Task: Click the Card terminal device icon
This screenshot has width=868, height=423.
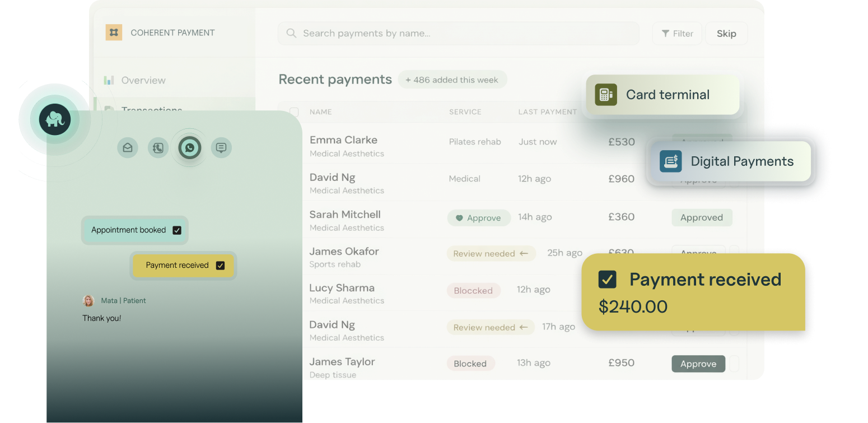Action: coord(606,95)
